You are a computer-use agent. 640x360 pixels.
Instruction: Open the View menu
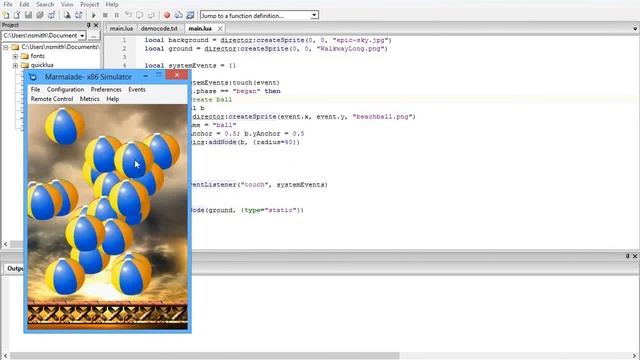coord(67,4)
